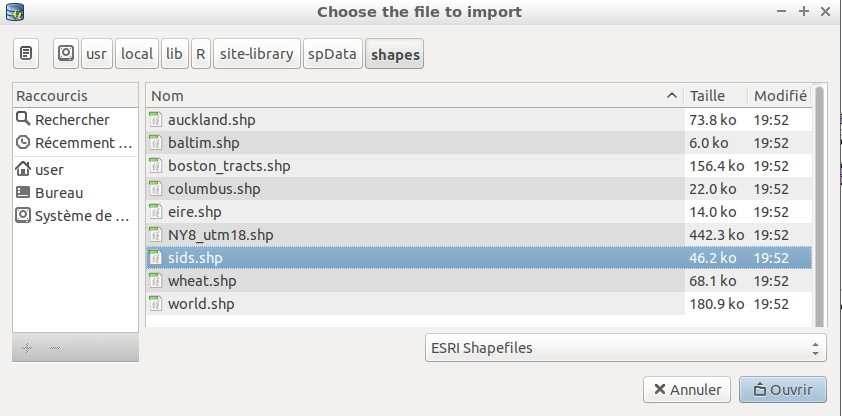Open the ESRI Shapefiles file type dropdown

(x=626, y=347)
